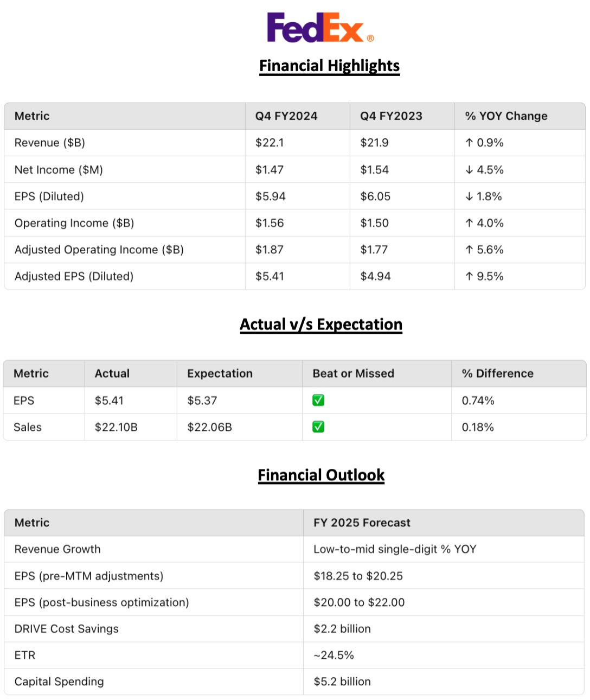Select the DRIVE Cost Savings row label
Screen dimensions: 590x700
(x=67, y=629)
